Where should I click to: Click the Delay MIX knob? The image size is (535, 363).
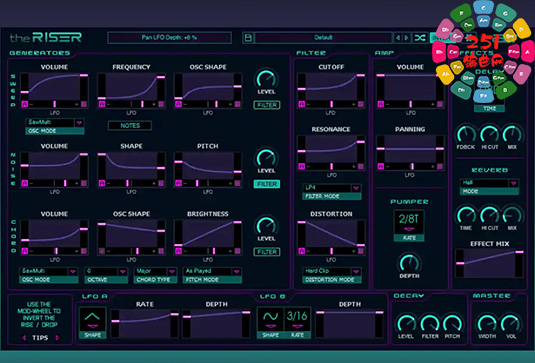click(512, 134)
